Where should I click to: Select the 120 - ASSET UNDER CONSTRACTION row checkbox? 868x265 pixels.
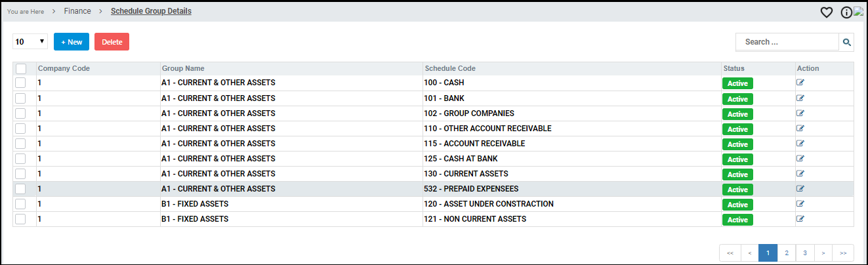[x=20, y=204]
